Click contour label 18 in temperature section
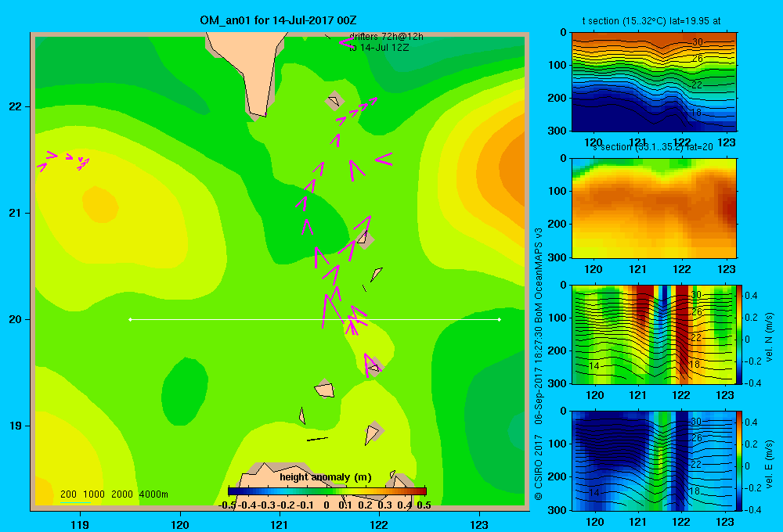Image resolution: width=783 pixels, height=532 pixels. [696, 113]
